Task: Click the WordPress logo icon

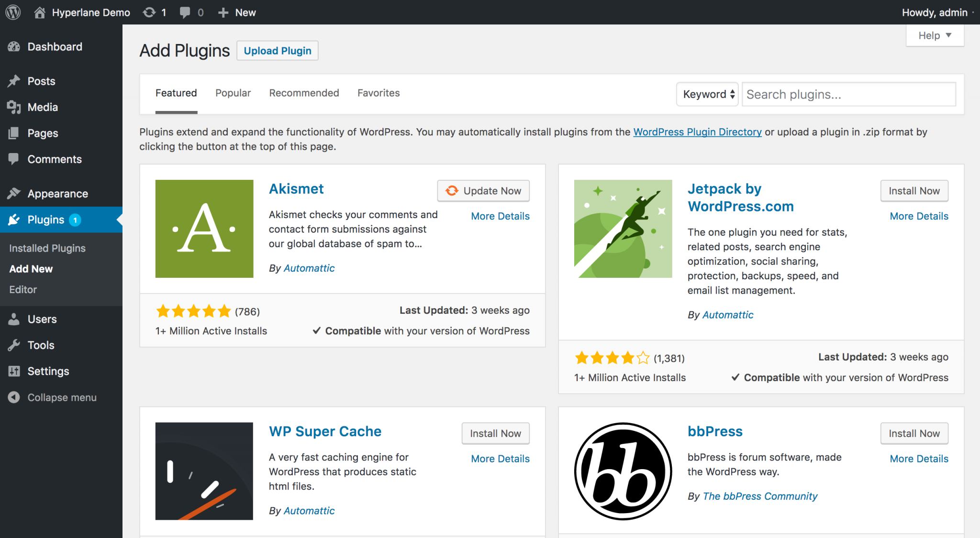Action: [x=14, y=11]
